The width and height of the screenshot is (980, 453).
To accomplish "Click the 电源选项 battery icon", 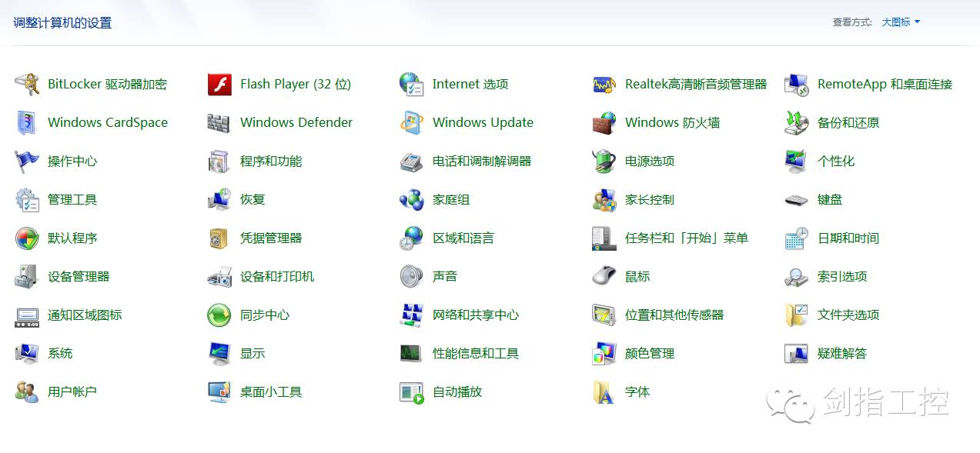I will [604, 161].
